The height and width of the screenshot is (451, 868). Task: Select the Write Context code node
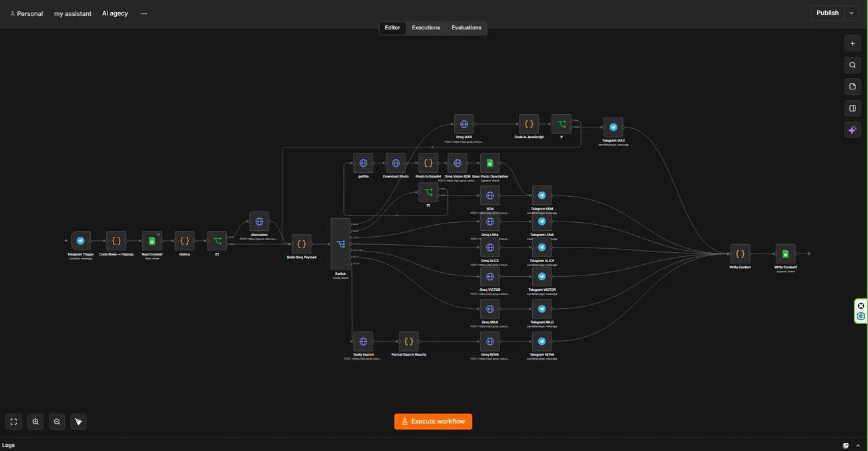click(x=740, y=254)
